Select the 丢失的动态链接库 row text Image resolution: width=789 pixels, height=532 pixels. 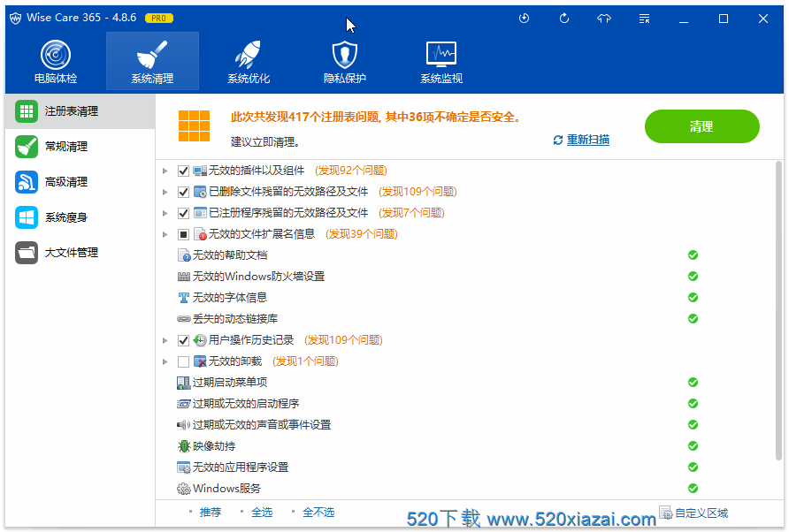point(235,319)
